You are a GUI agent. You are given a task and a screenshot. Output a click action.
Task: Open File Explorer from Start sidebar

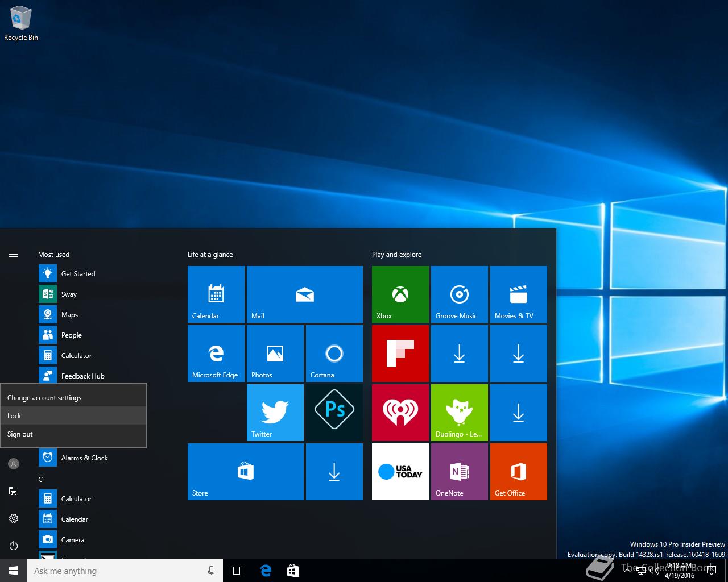click(14, 491)
